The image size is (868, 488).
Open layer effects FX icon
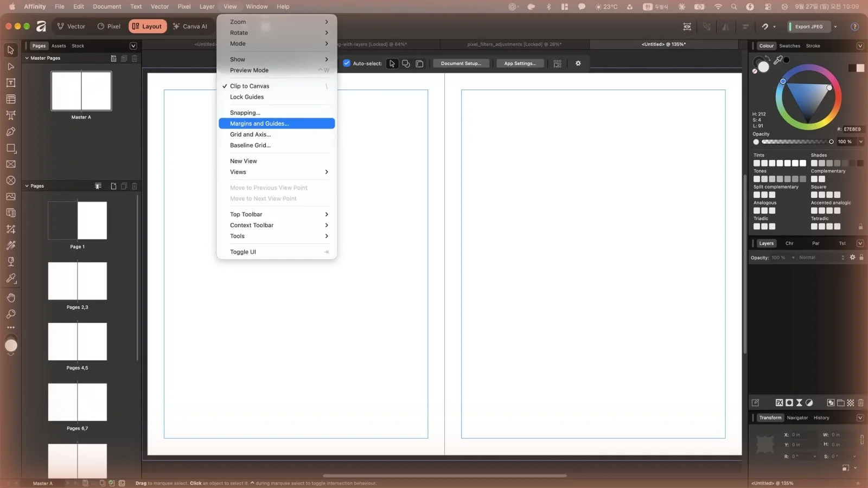coord(779,403)
